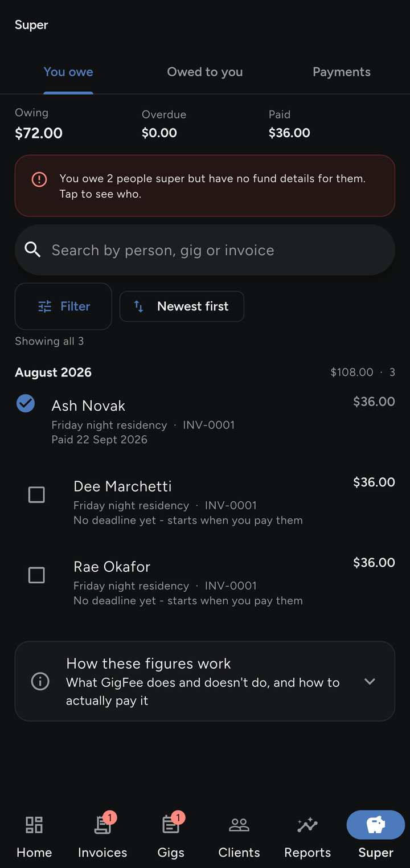Screen dimensions: 410x868
Task: Open Invoices via the receipt icon
Action: pyautogui.click(x=102, y=825)
